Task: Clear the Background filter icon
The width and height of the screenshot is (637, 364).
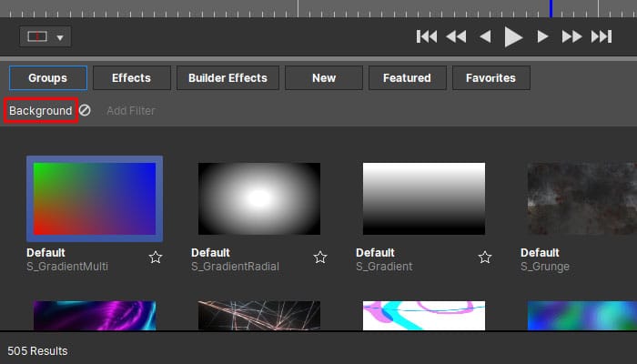Action: [85, 110]
